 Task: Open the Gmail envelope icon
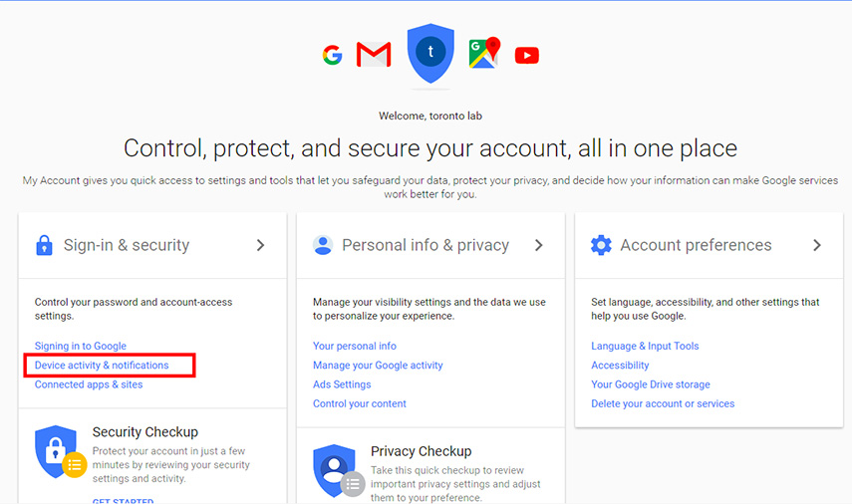[x=374, y=55]
